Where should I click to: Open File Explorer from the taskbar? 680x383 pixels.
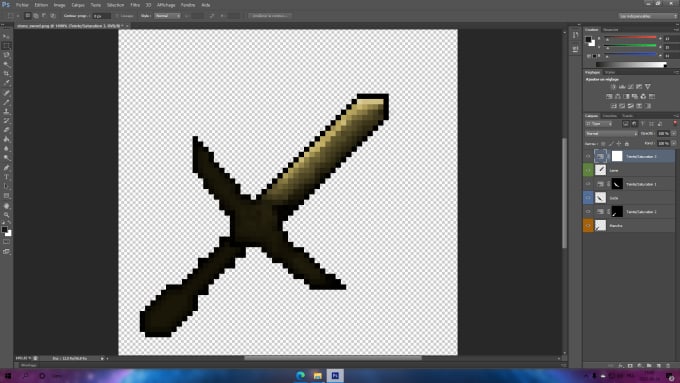click(x=317, y=376)
